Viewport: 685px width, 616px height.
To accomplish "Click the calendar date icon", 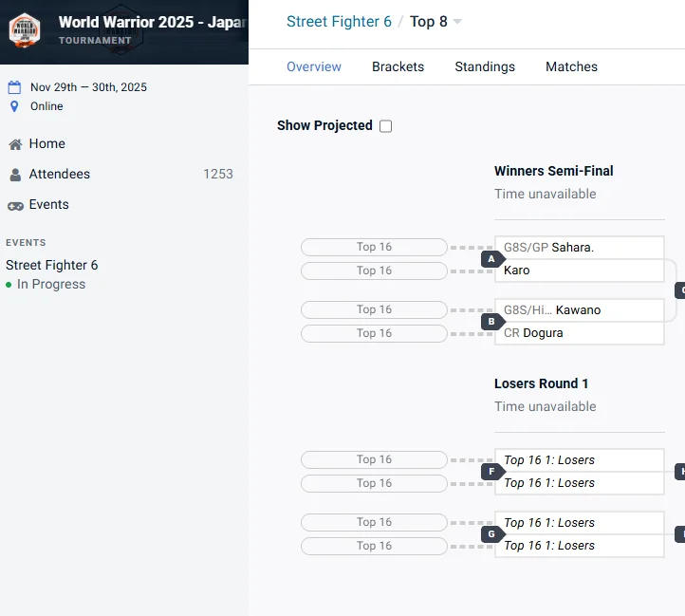I will point(14,87).
